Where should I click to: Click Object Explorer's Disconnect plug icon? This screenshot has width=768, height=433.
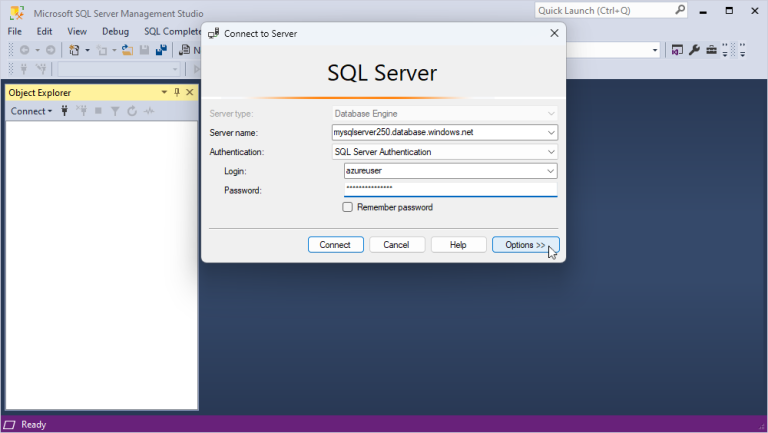coord(81,111)
